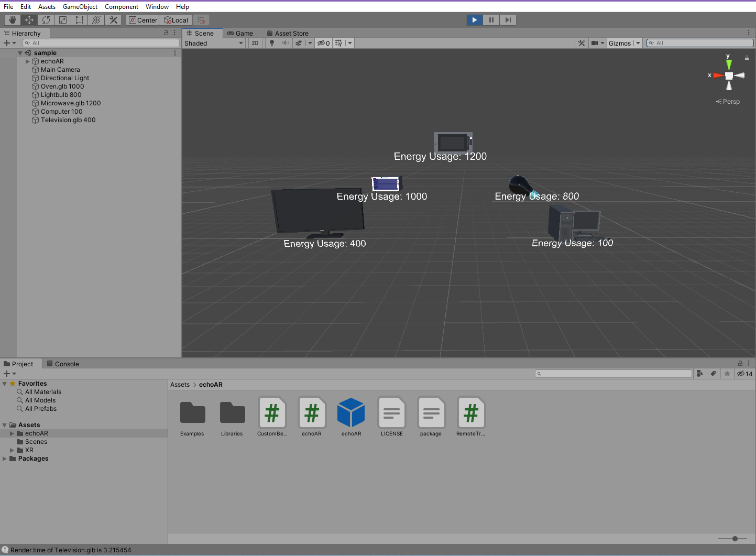Click the Project asset icon size slider
This screenshot has height=556, width=756.
pos(732,539)
